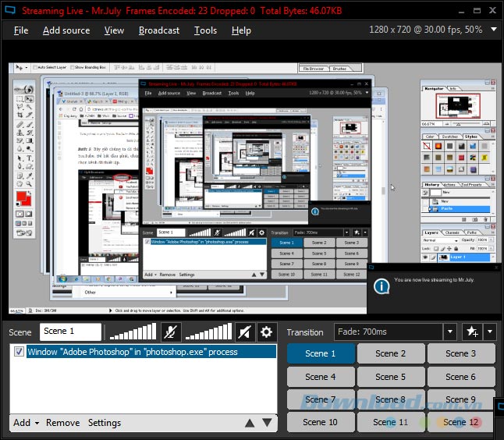Switch to Scene 2 in the main scene grid
The image size is (504, 440).
391,353
